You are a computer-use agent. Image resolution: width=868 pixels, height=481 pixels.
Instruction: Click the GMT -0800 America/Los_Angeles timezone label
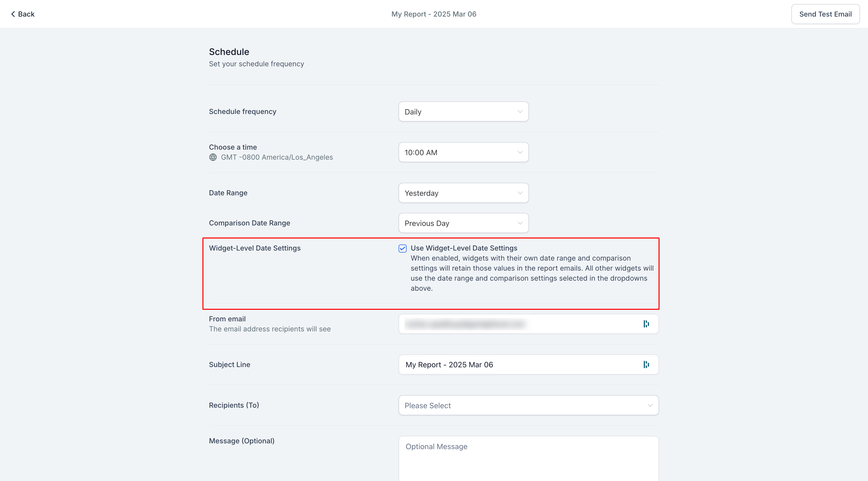pos(277,157)
